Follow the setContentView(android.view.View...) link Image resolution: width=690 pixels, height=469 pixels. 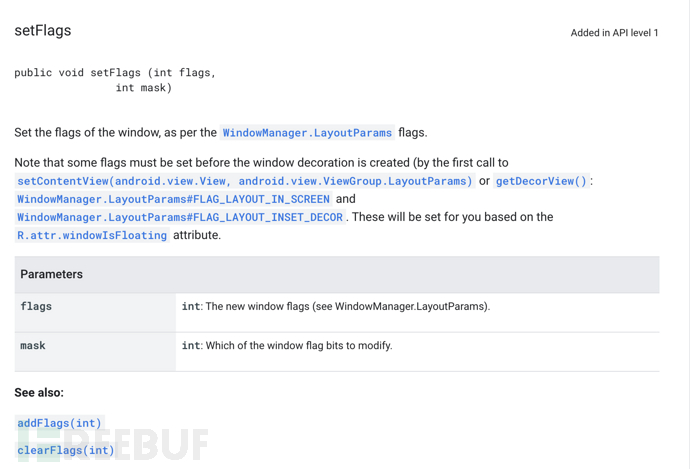click(245, 181)
